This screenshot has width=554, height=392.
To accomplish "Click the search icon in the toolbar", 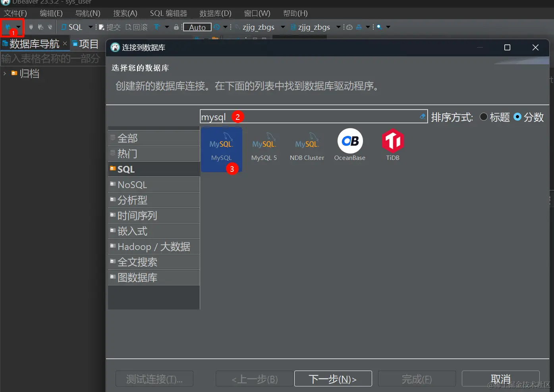I will (380, 27).
